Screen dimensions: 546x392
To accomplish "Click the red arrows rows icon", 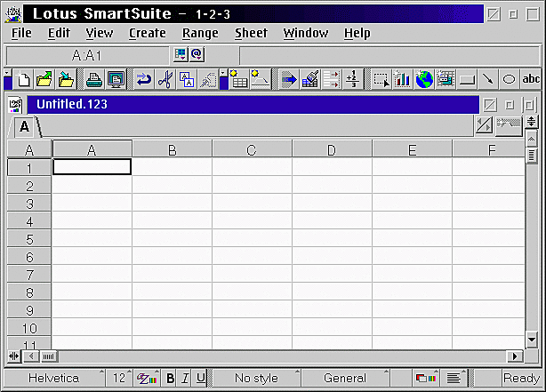I will 331,79.
